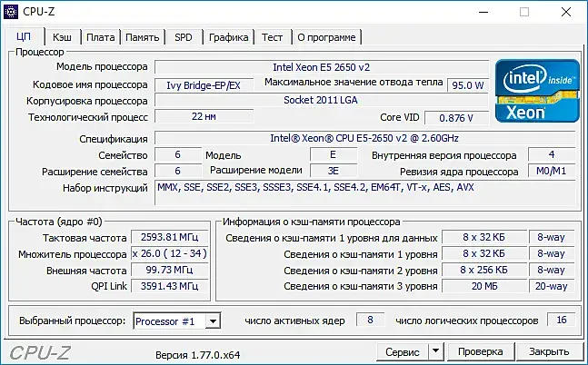Open the Плата tab
The width and height of the screenshot is (588, 365).
tap(101, 37)
